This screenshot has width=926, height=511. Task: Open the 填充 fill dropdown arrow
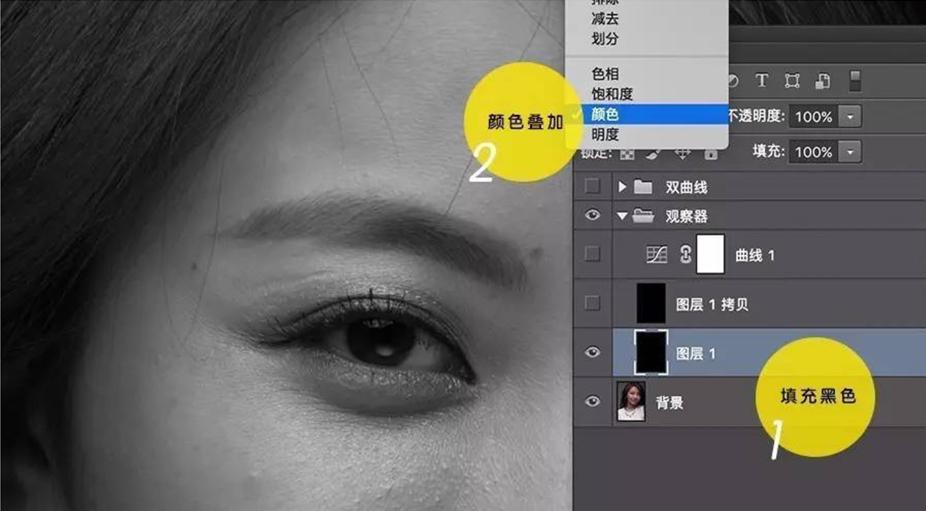[850, 152]
